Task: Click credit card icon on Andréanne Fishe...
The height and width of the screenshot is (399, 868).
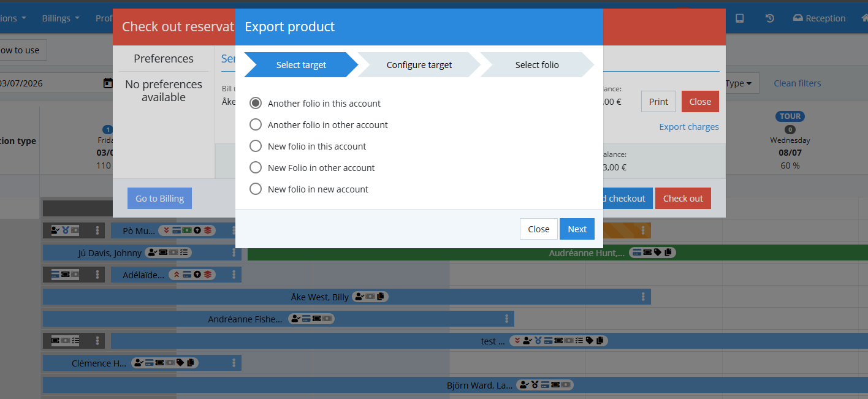Action: coord(306,319)
